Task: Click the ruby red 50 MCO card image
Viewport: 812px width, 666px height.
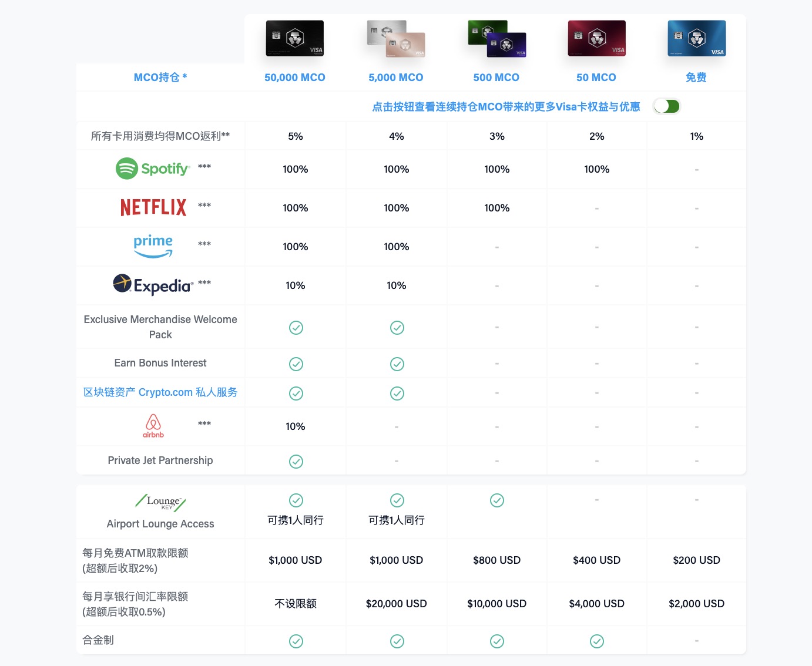Action: click(597, 38)
